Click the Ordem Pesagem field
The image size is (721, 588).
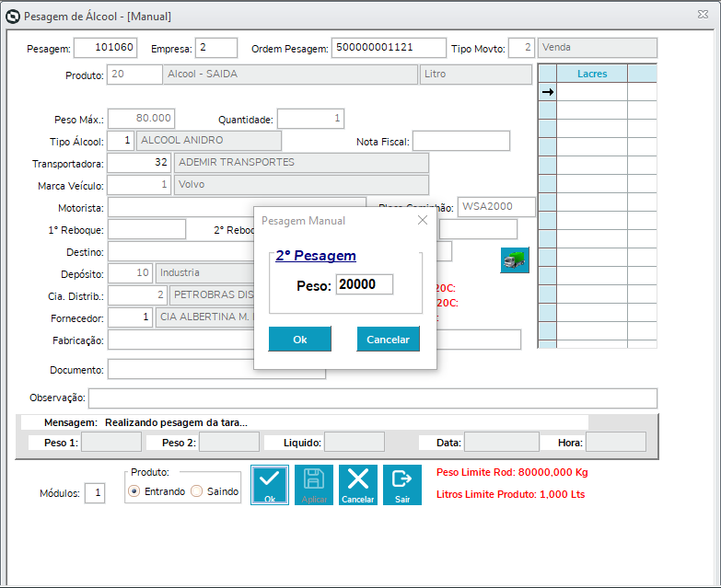coord(389,48)
